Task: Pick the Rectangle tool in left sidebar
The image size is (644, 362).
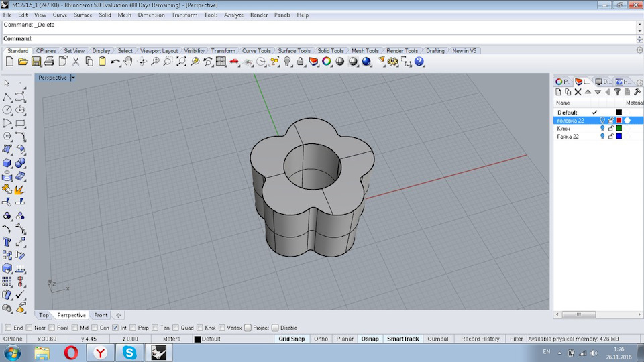Action: tap(20, 123)
